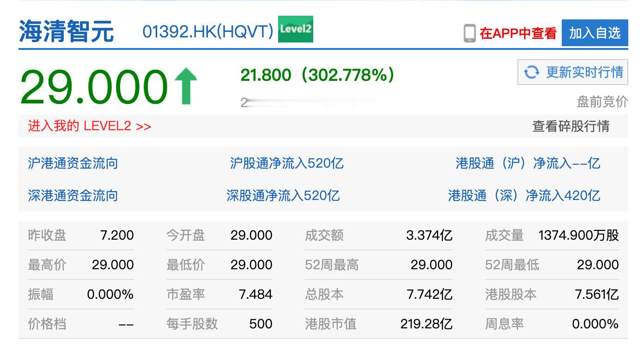Click the refresh arrows icon in 更新实时行情
The image size is (644, 351).
pyautogui.click(x=531, y=72)
